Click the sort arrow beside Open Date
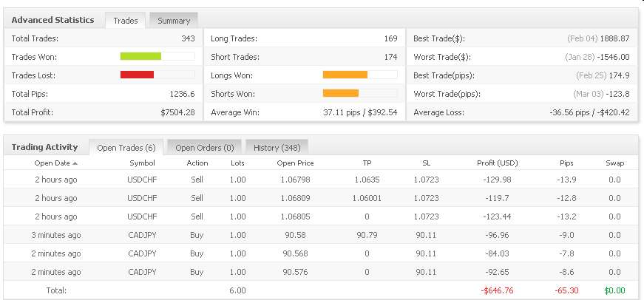Image resolution: width=644 pixels, height=300 pixels. pos(75,163)
